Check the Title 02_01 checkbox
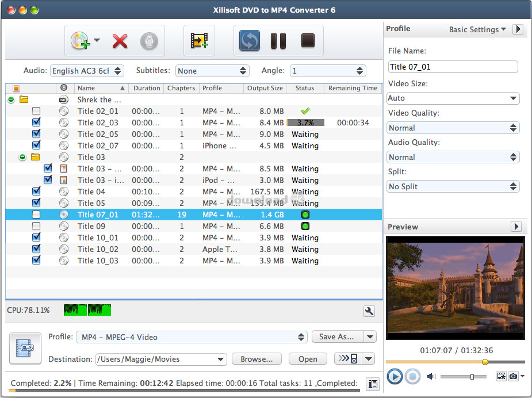The height and width of the screenshot is (398, 532). 36,111
